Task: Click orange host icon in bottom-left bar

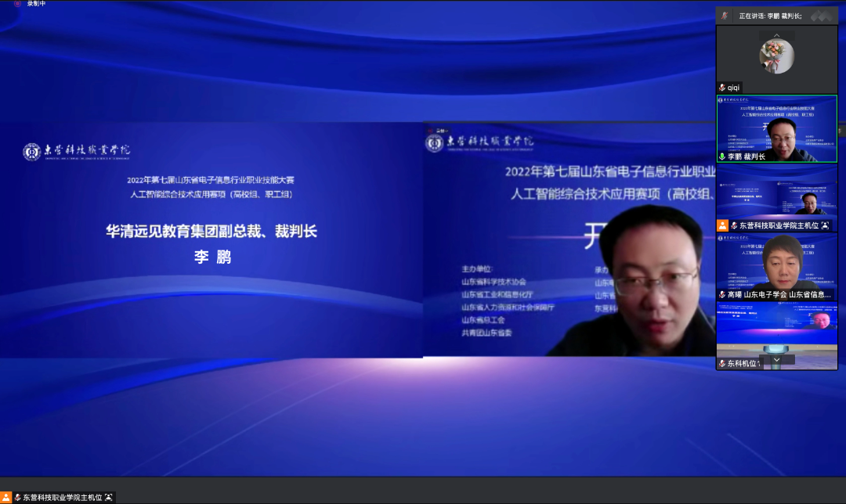Action: click(x=6, y=497)
